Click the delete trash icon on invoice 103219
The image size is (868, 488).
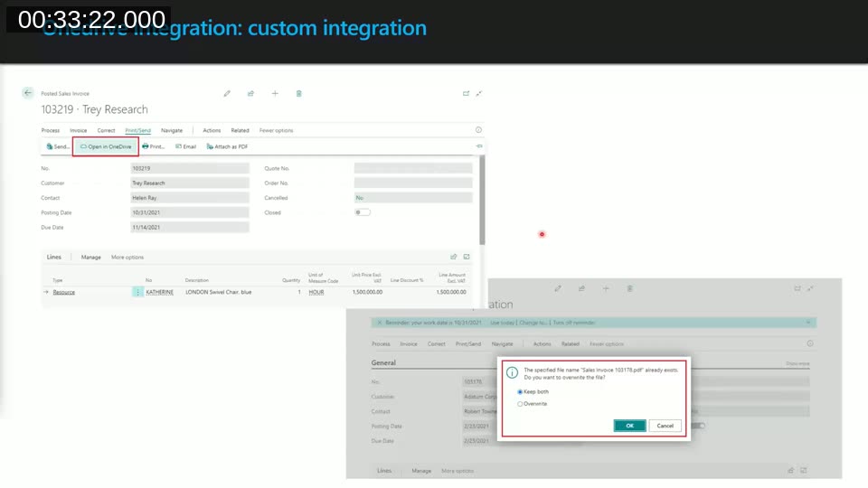(x=299, y=93)
